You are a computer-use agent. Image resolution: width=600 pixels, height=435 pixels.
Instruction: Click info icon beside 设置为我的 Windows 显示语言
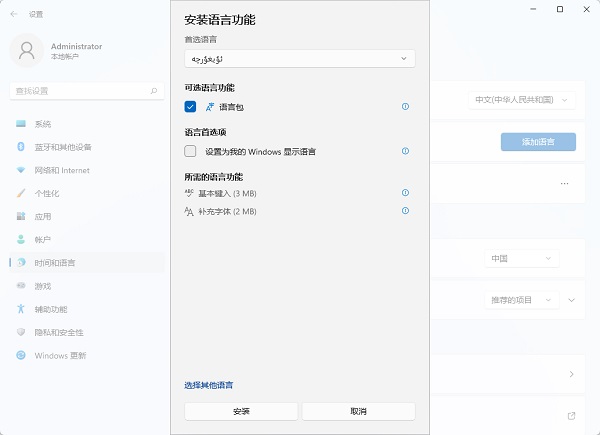point(405,151)
